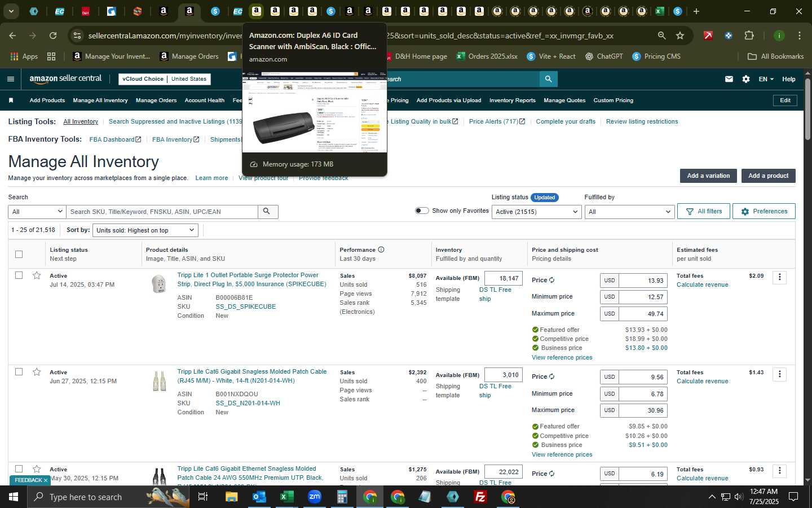This screenshot has height=508, width=812.
Task: Click Chrome zoom magnifier in address bar
Action: coord(661,36)
